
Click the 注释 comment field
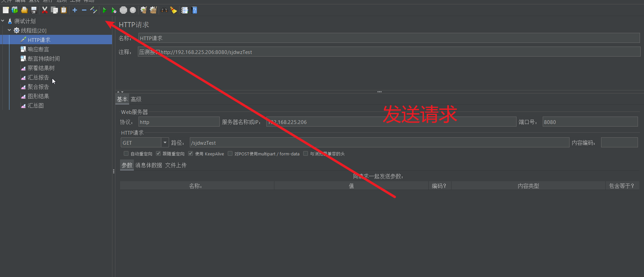coord(389,52)
